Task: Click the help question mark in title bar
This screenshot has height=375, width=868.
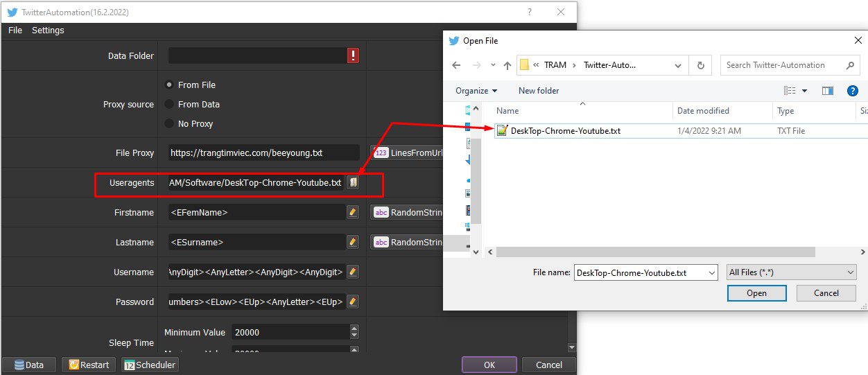Action: (x=530, y=12)
